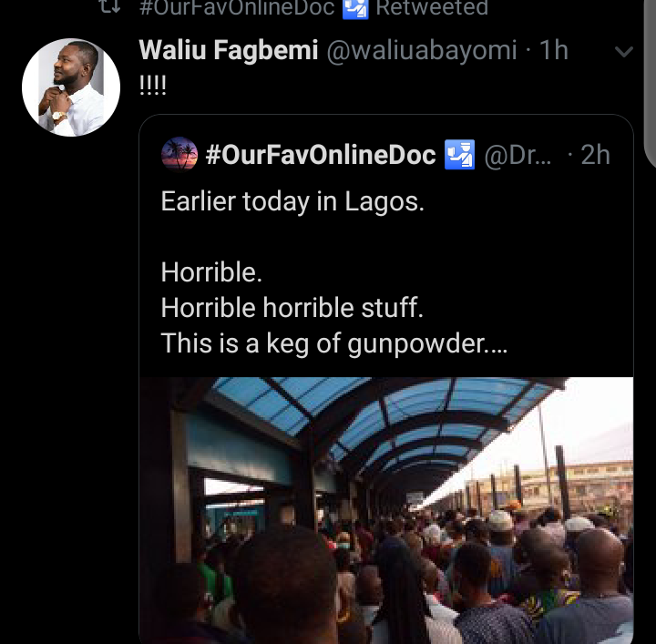This screenshot has width=656, height=644.
Task: Tap the Waliu Fagbemi display name
Action: [x=228, y=50]
